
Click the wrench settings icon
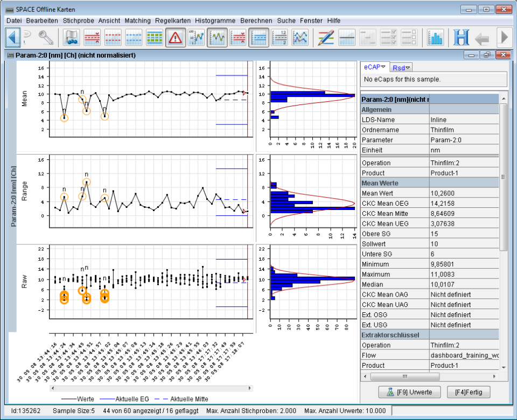click(46, 37)
